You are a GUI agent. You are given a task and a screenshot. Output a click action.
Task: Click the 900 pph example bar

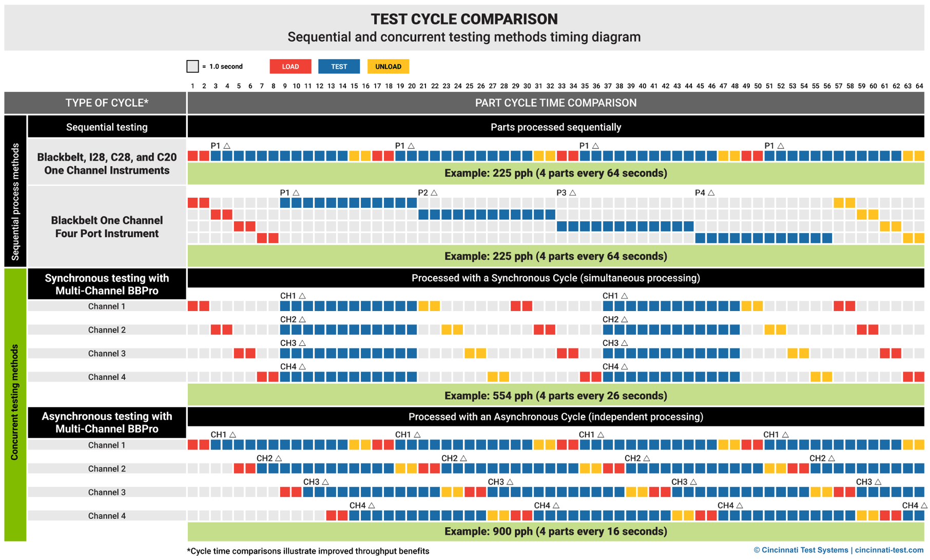point(555,531)
